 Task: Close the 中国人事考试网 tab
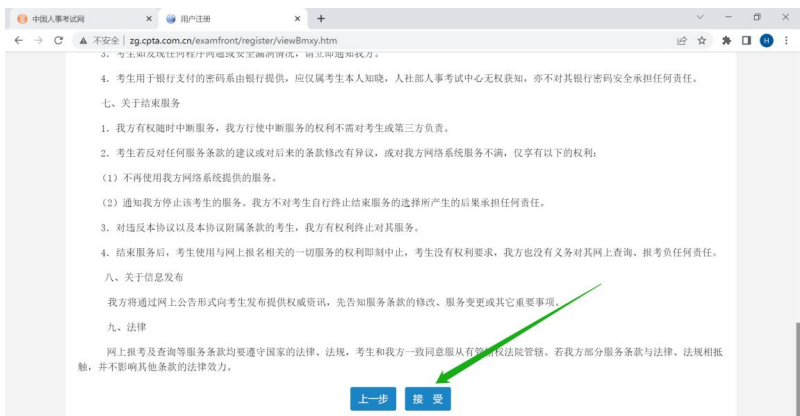pyautogui.click(x=149, y=19)
